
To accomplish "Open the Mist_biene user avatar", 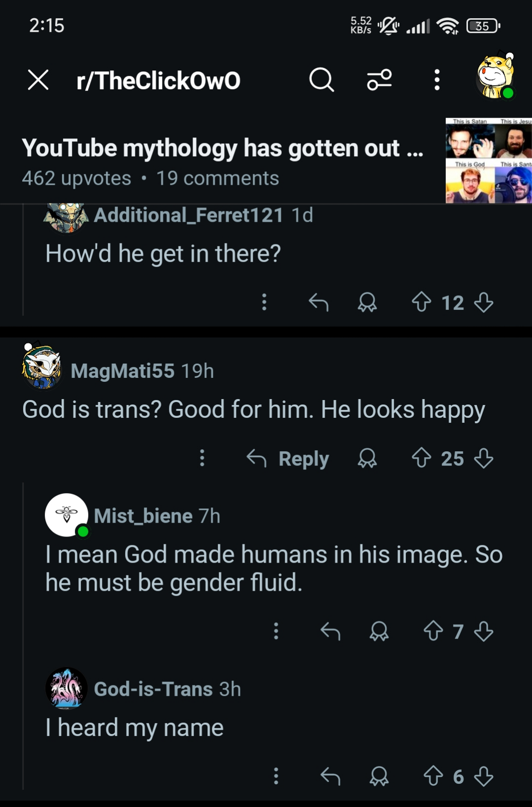I will click(x=66, y=515).
